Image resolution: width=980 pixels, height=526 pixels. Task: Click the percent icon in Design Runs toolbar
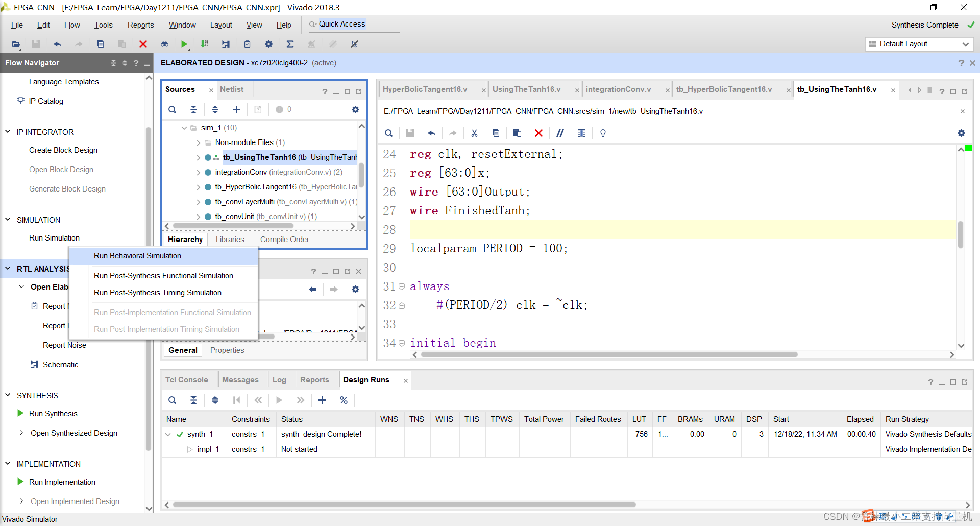coord(344,400)
